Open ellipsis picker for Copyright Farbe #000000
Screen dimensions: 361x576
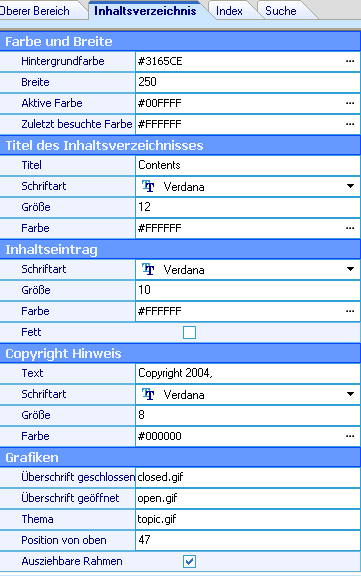coord(350,436)
